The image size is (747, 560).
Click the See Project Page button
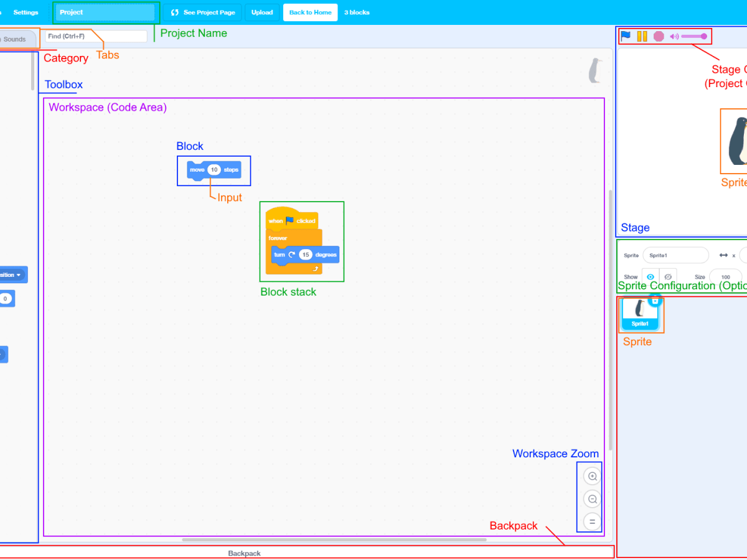[x=202, y=12]
